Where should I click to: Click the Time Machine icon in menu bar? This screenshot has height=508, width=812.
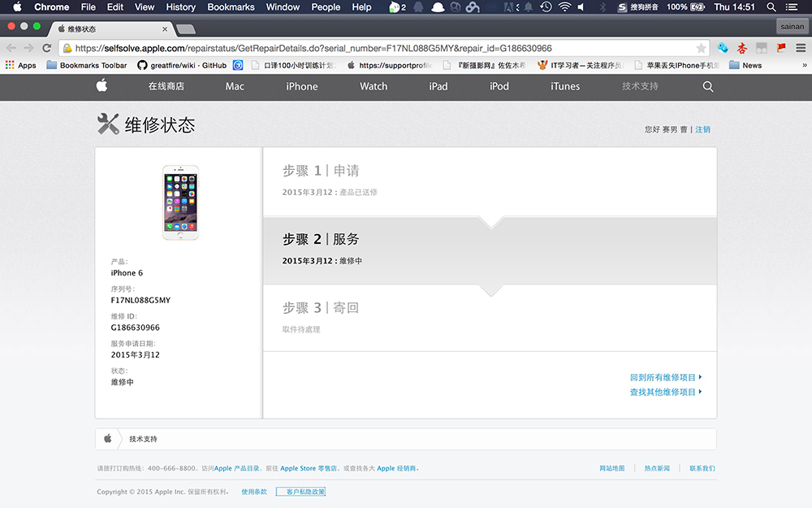[x=546, y=7]
